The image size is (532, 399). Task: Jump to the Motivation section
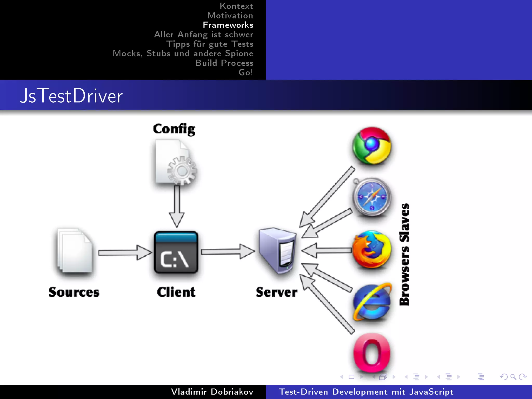click(230, 16)
